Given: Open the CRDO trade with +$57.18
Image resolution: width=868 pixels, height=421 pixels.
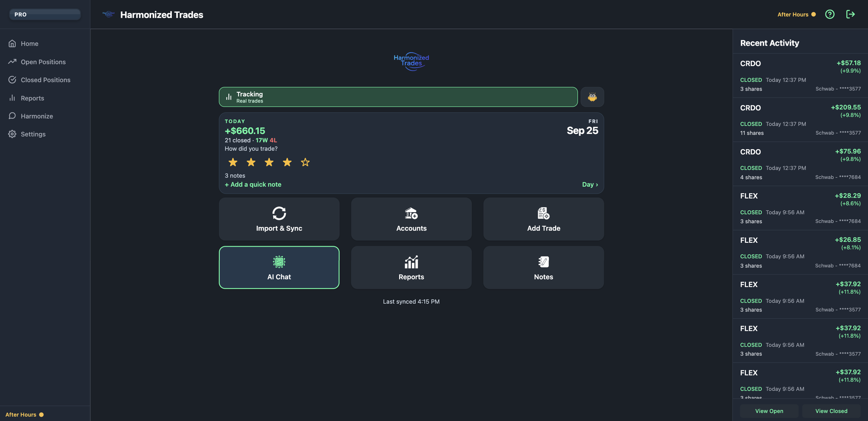Looking at the screenshot, I should 800,76.
